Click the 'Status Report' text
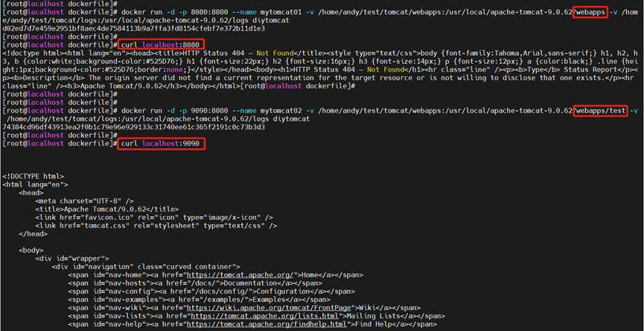Image resolution: width=644 pixels, height=331 pixels. pos(591,69)
